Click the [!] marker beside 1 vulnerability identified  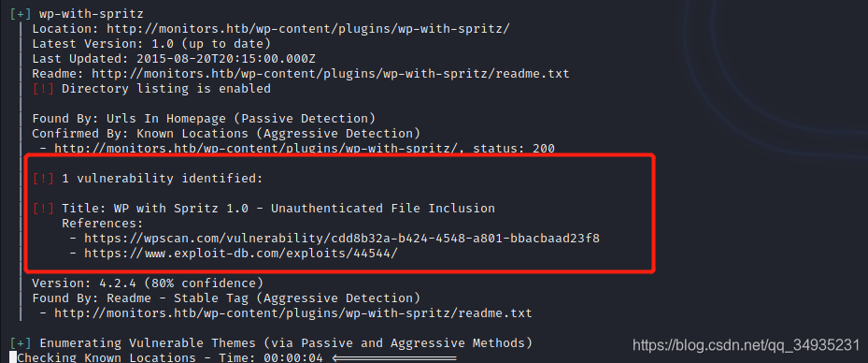[43, 179]
